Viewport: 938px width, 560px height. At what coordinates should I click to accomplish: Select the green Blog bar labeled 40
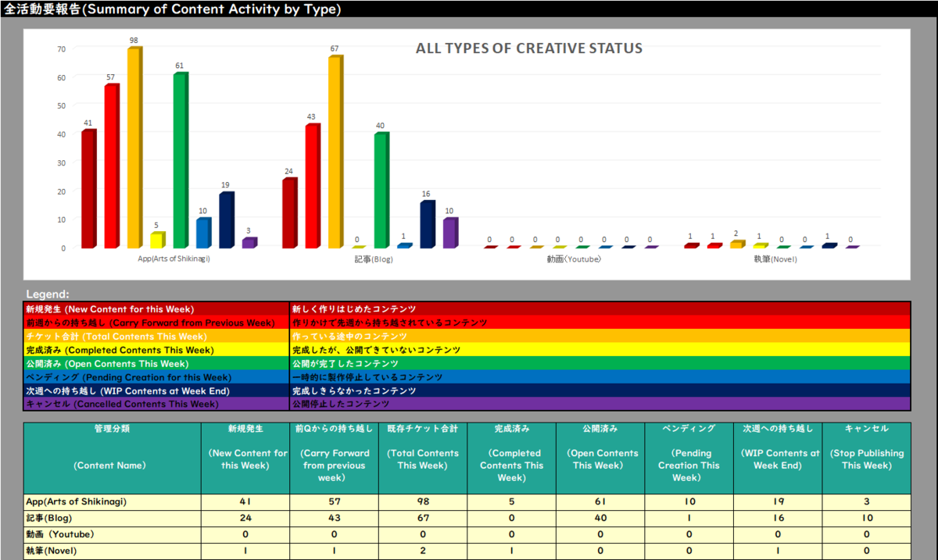coord(381,191)
